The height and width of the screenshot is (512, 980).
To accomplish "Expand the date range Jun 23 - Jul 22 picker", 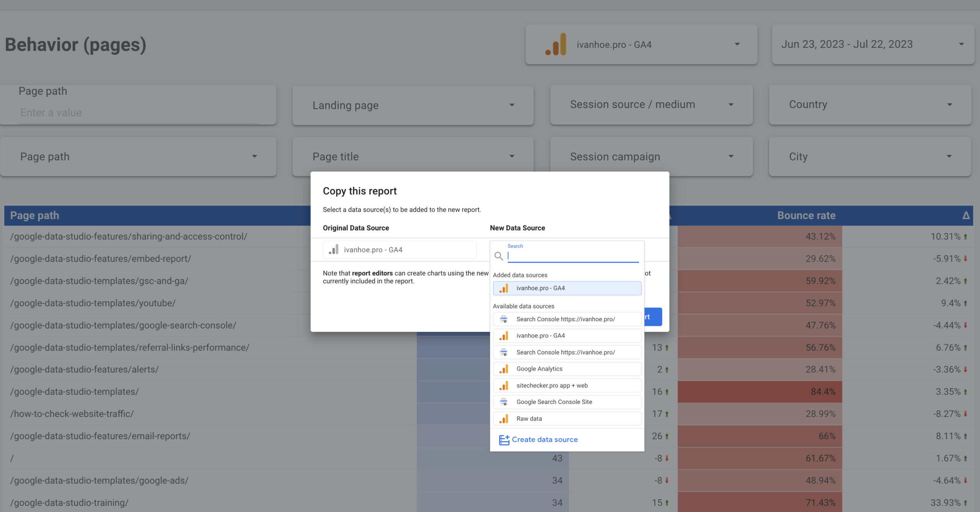I will coord(873,44).
